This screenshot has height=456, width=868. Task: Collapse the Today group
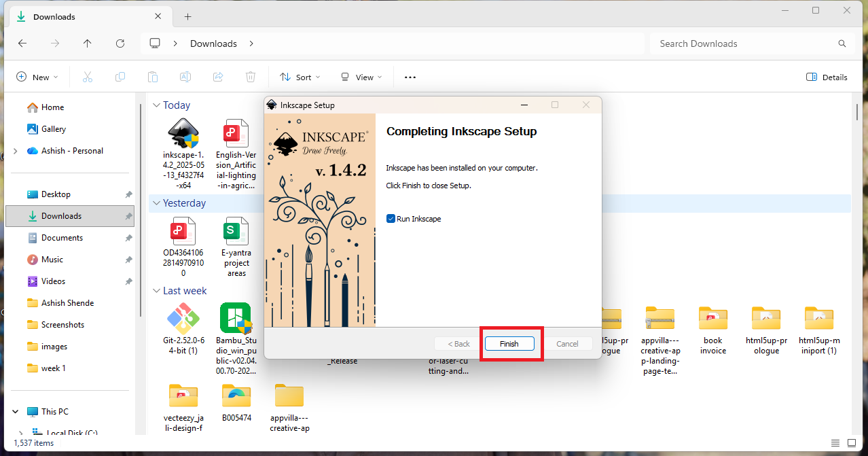(156, 105)
